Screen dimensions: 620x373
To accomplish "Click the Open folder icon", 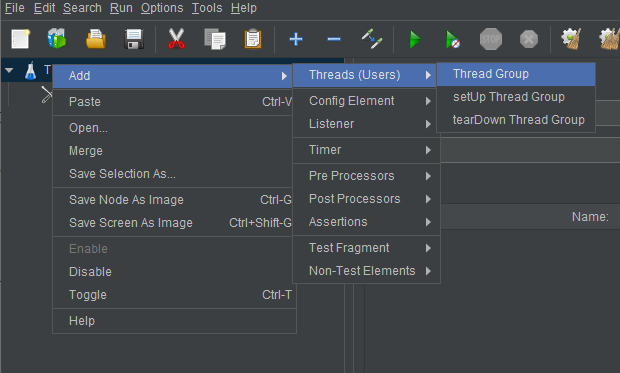I will pos(96,39).
